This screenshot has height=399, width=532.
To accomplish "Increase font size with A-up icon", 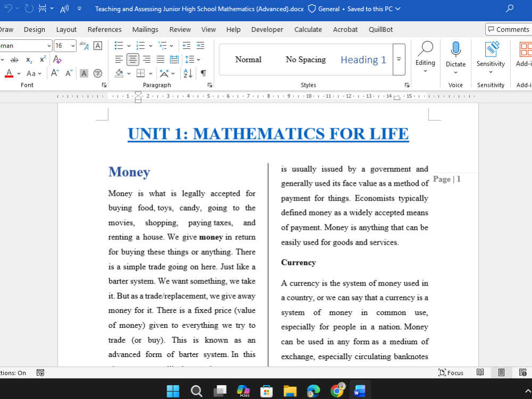I will pos(55,73).
